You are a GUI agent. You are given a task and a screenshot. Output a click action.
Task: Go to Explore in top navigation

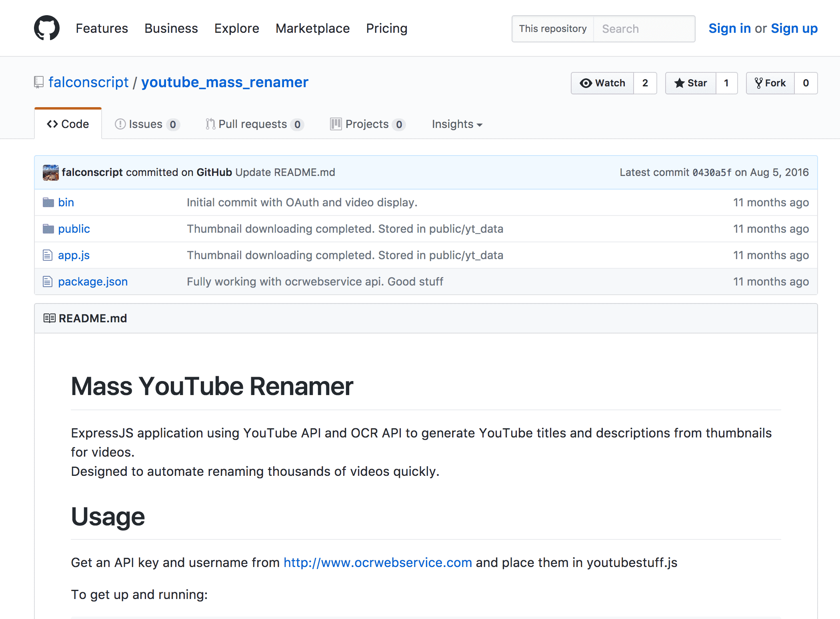tap(237, 28)
